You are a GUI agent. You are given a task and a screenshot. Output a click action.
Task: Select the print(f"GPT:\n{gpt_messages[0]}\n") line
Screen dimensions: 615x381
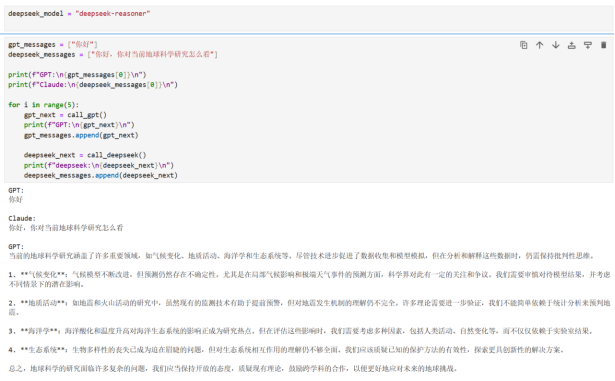[x=77, y=75]
